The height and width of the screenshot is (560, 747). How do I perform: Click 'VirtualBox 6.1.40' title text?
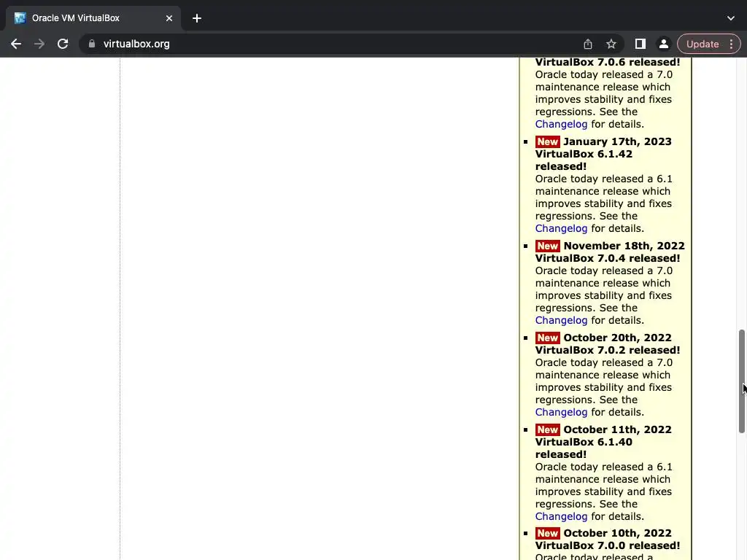tap(584, 443)
